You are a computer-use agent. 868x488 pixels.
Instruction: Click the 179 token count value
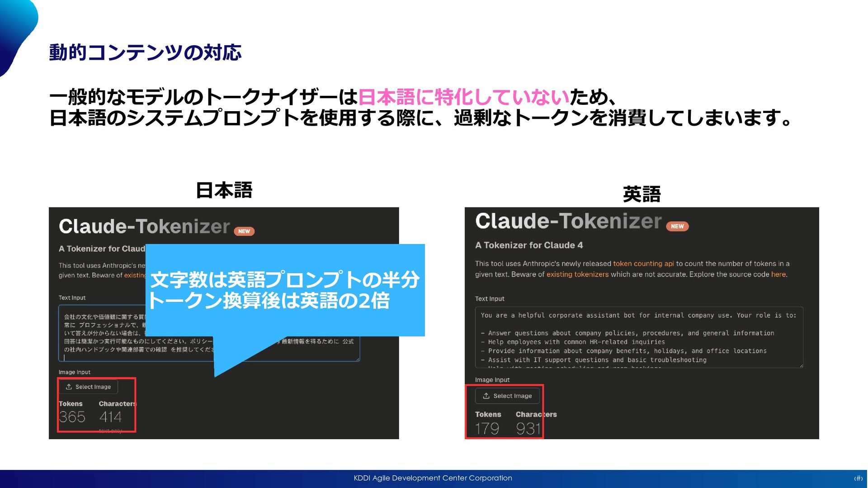(x=487, y=428)
